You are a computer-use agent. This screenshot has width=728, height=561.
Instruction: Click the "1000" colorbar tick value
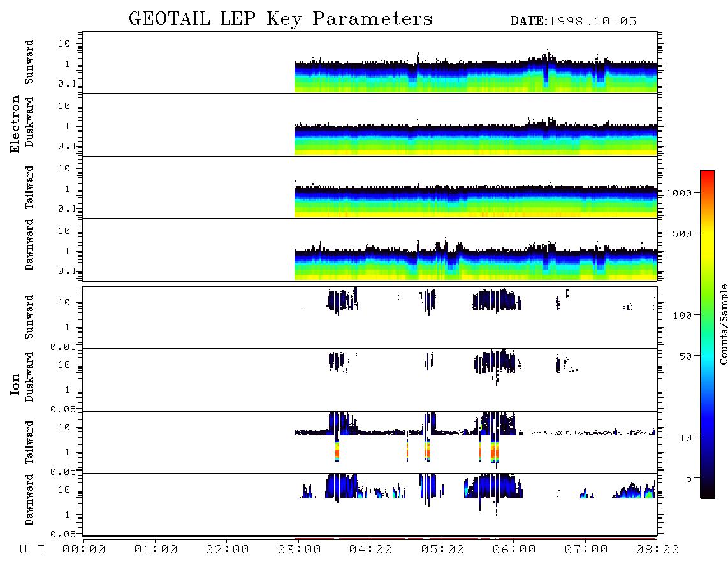point(679,193)
